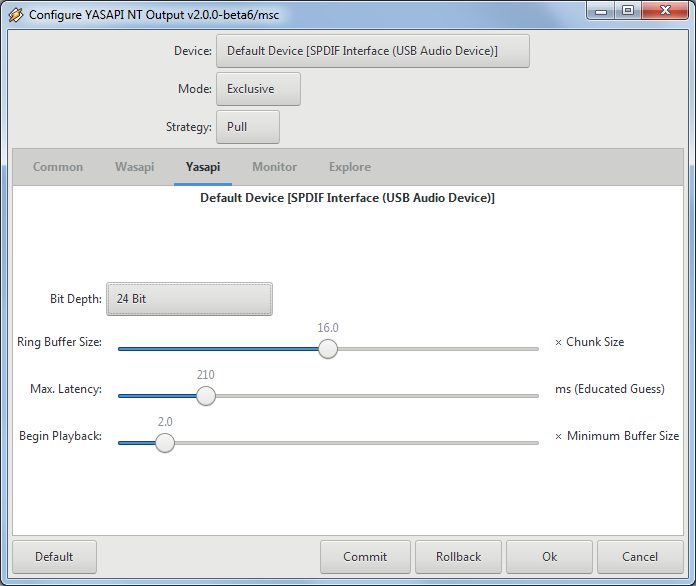Viewport: 696px width, 586px height.
Task: Open the Strategy dropdown showing Pull
Action: coord(247,127)
